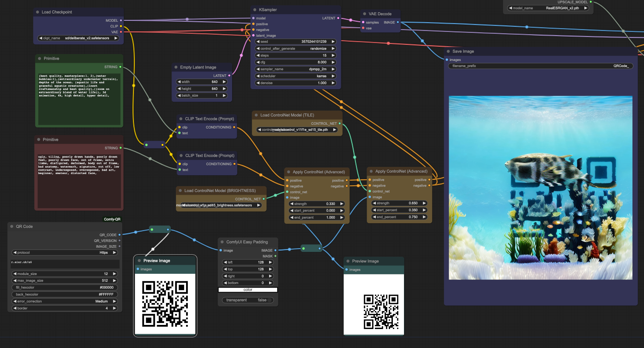
Task: Click the IMAGE output socket on VAE Decode
Action: [x=398, y=22]
